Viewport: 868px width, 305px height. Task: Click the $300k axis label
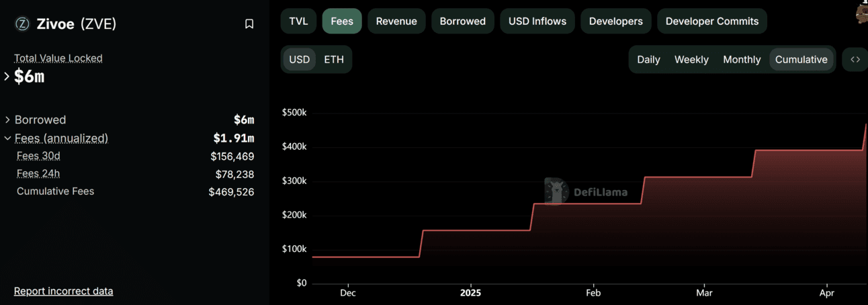pyautogui.click(x=294, y=181)
